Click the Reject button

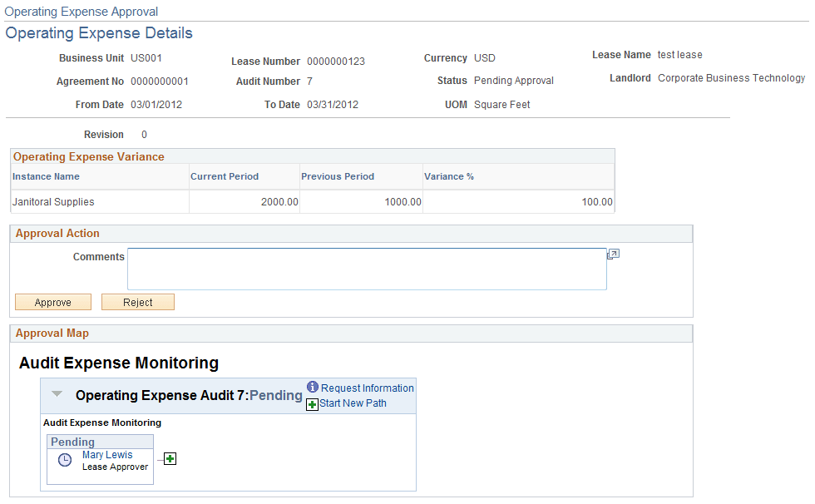[x=137, y=302]
